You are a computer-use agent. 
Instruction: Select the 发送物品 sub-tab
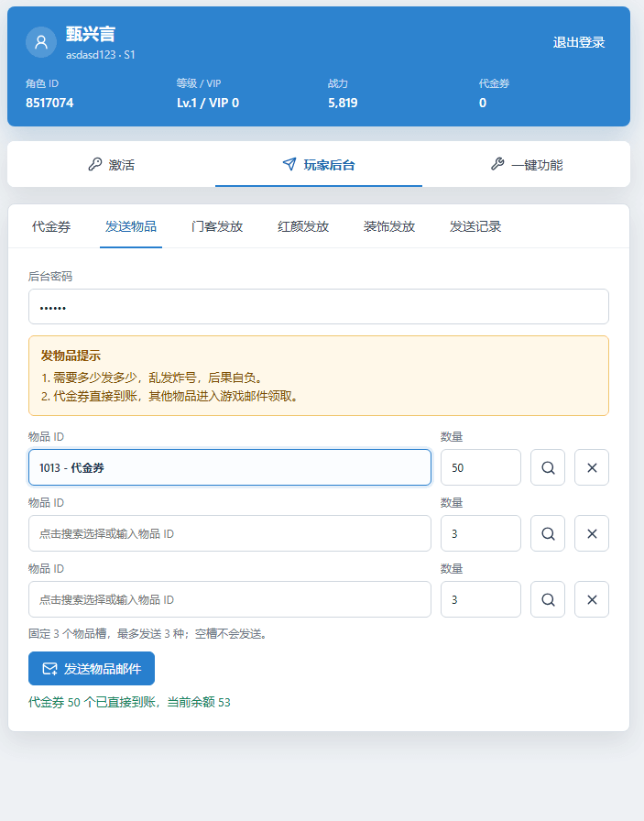(131, 226)
